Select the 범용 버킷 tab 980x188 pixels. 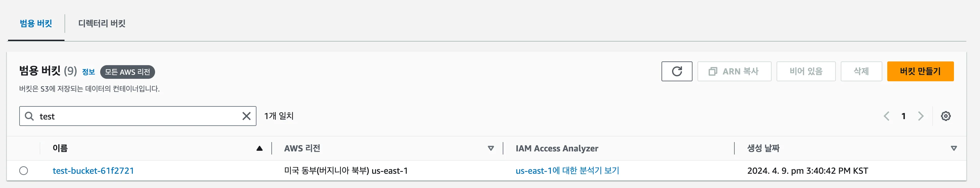point(37,24)
